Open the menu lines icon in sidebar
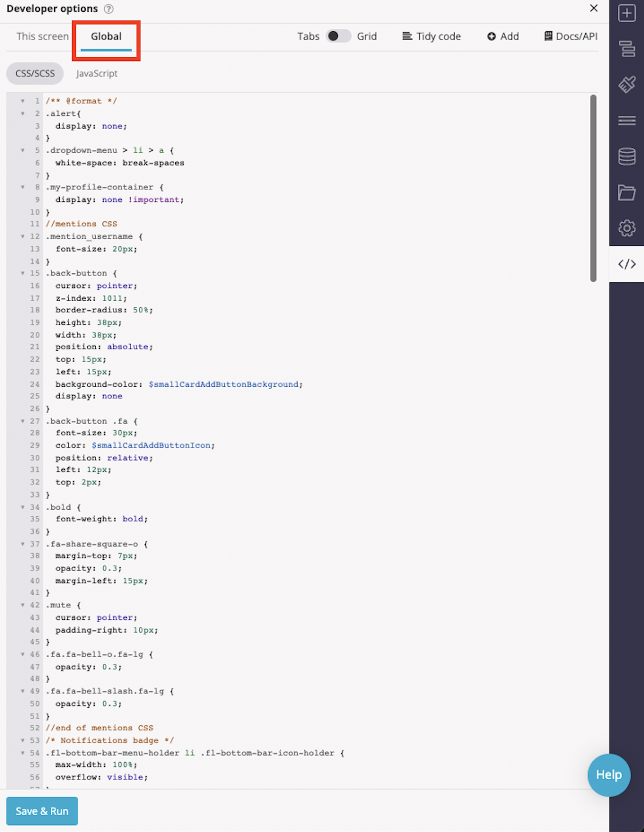 coord(627,120)
